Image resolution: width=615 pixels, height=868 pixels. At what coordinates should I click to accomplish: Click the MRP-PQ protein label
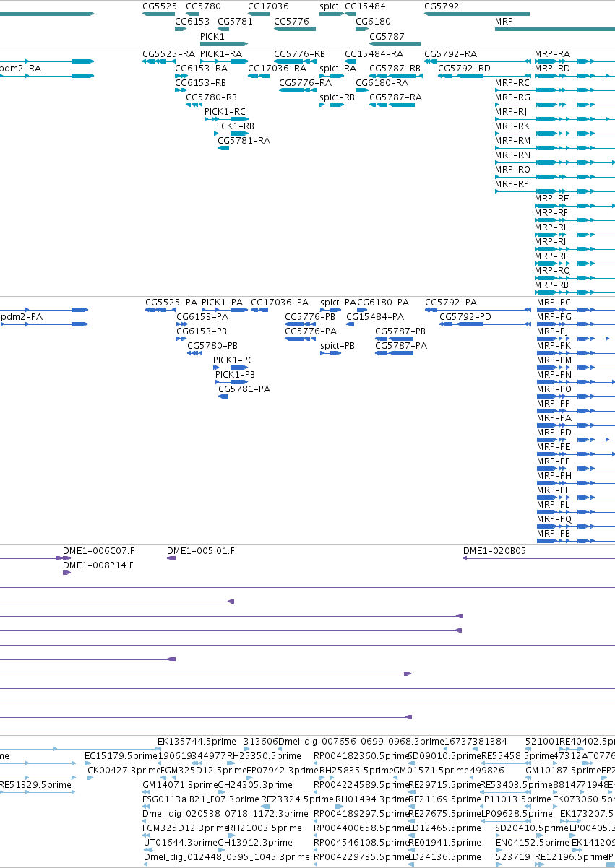[554, 519]
